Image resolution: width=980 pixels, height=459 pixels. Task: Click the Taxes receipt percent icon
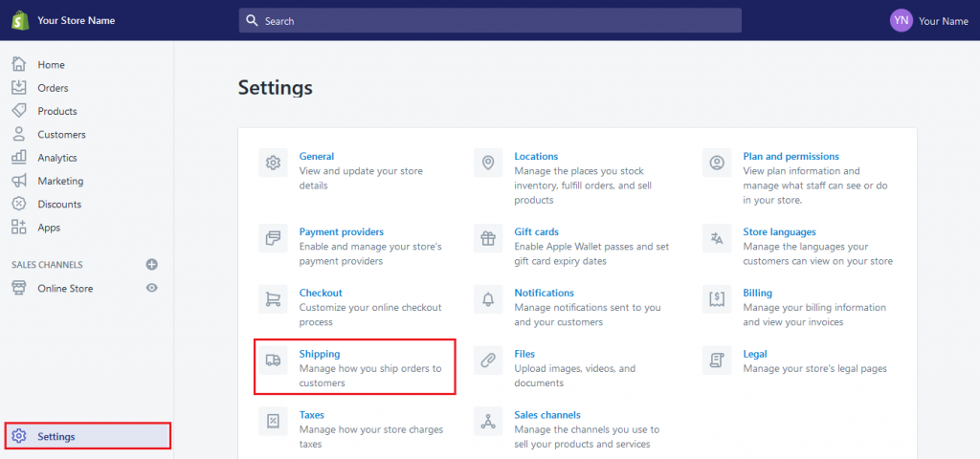pyautogui.click(x=273, y=422)
